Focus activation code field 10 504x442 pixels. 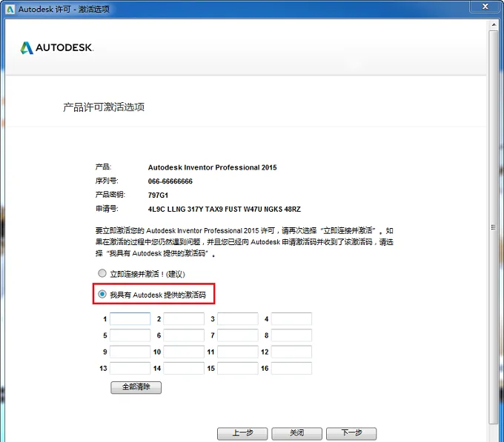(x=184, y=352)
